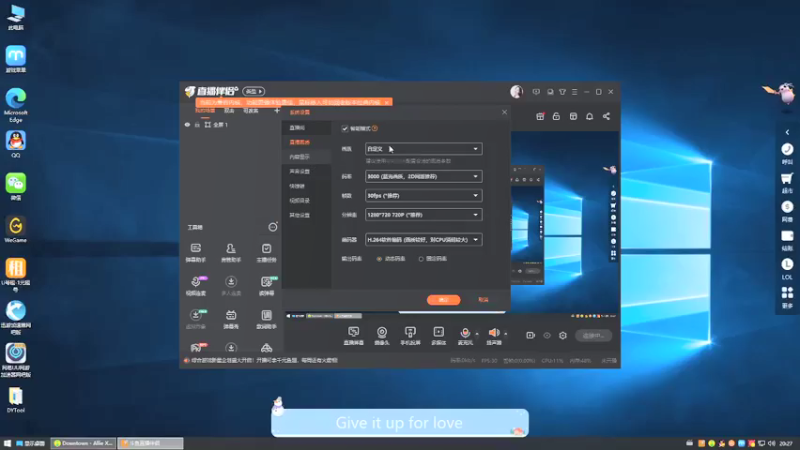This screenshot has width=800, height=450.
Task: Confirm settings with the orange button
Action: pyautogui.click(x=443, y=300)
